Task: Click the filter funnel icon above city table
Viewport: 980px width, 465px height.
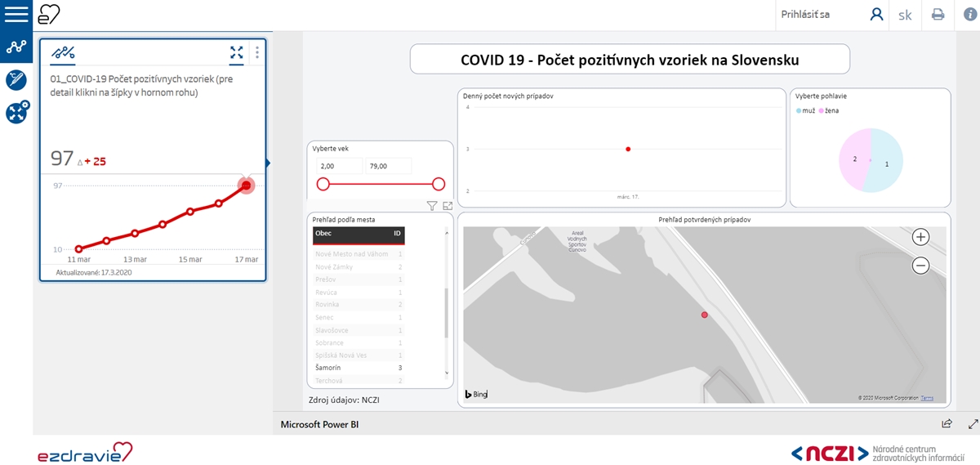Action: tap(433, 207)
